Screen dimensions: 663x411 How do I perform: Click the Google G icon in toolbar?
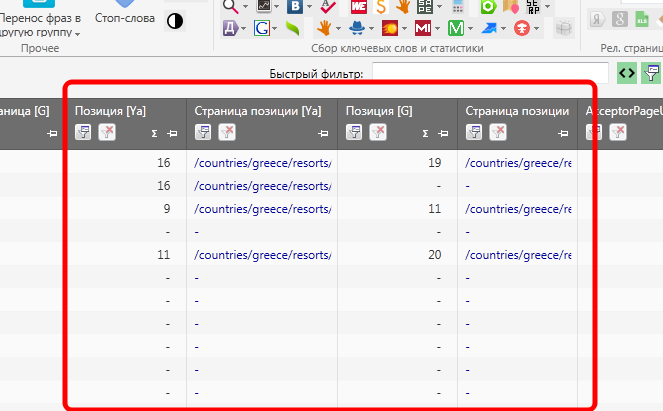260,28
